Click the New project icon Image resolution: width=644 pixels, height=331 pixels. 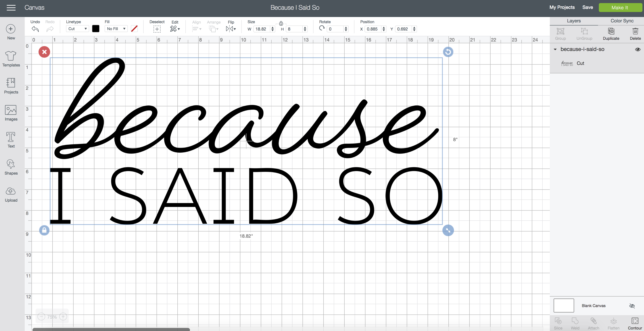tap(11, 29)
